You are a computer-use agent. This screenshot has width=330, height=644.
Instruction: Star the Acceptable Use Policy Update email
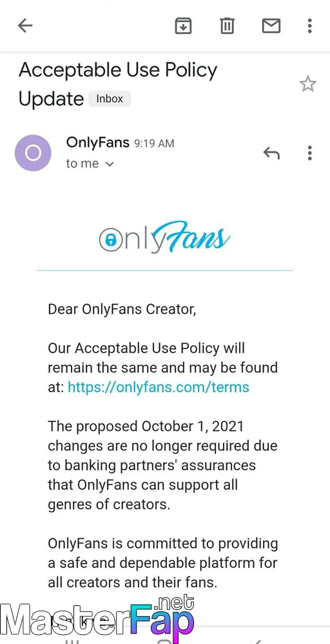[308, 84]
